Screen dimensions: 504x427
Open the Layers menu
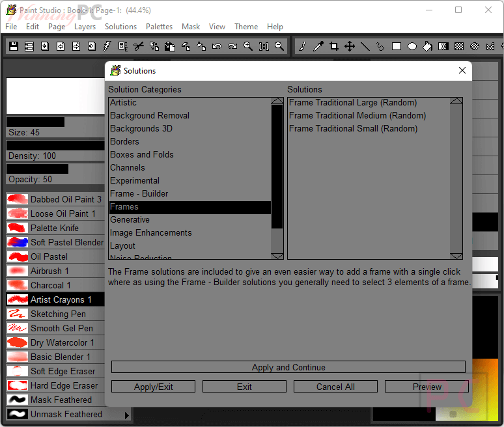coord(85,27)
